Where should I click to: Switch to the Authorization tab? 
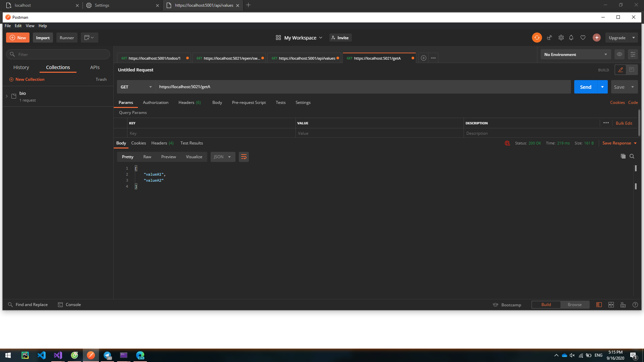(156, 103)
